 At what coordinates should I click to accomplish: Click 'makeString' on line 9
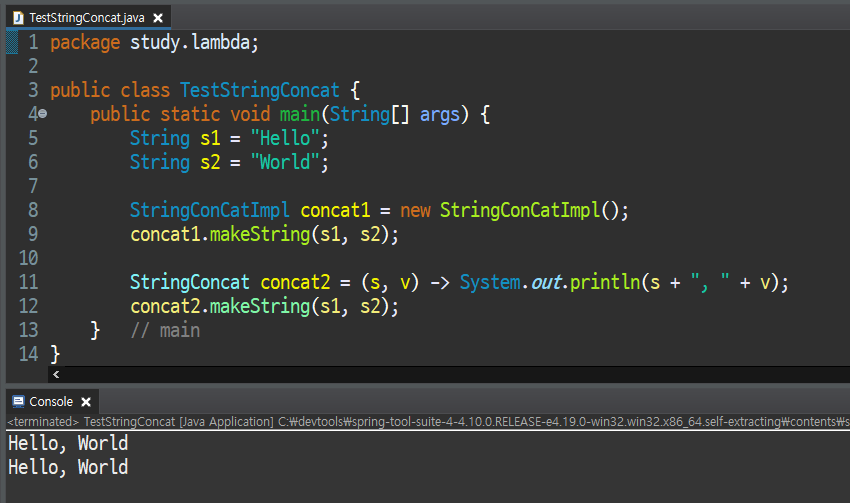pos(260,234)
